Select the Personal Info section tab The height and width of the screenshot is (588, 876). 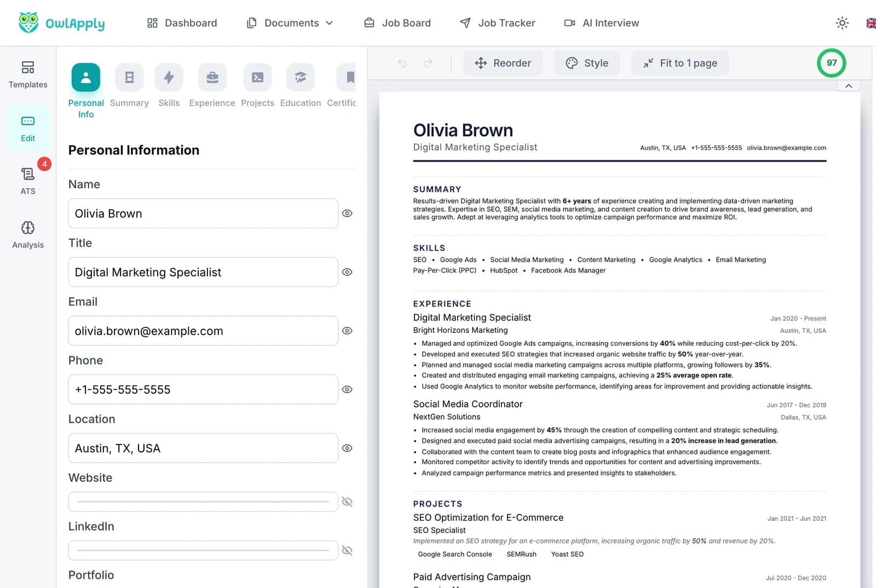(86, 91)
